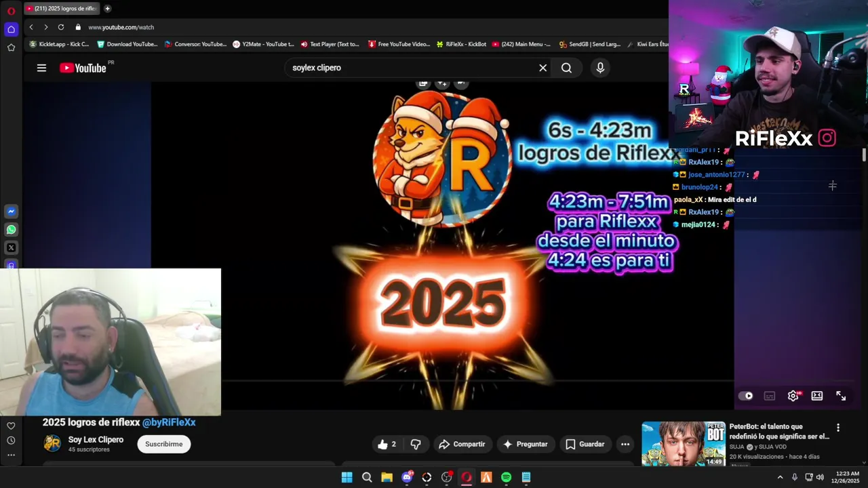Open PeterBot: el talento que video title

pyautogui.click(x=779, y=432)
